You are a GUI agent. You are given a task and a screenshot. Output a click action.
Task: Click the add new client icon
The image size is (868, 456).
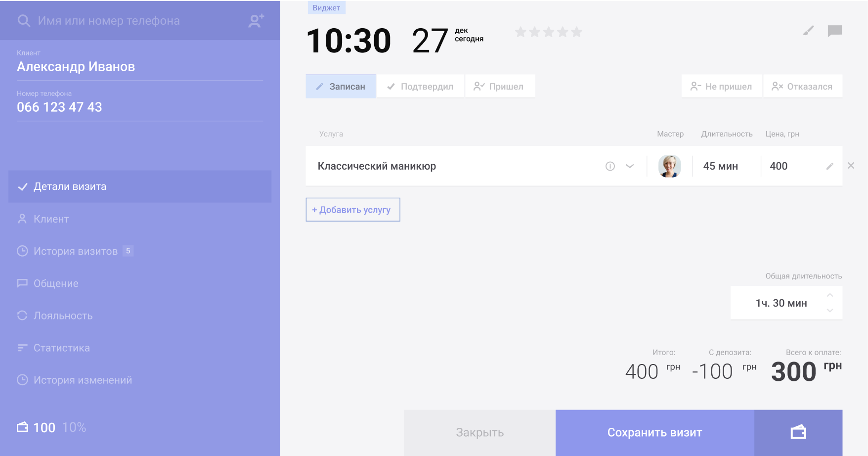point(256,21)
